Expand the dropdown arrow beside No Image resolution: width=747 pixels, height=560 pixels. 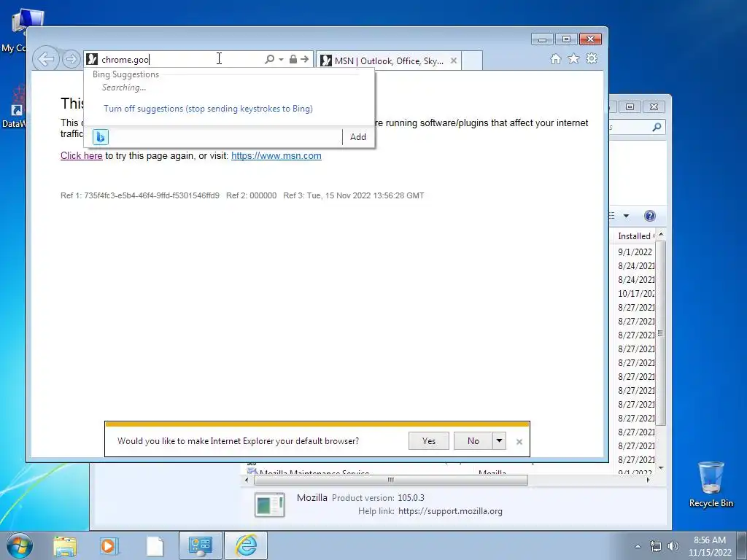[499, 441]
